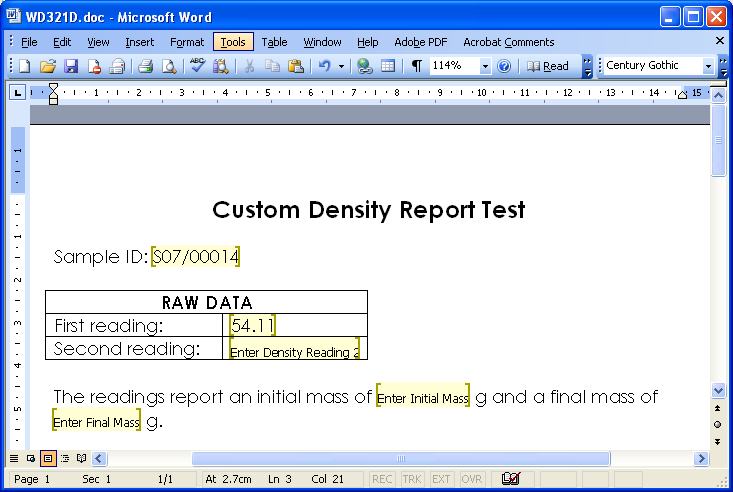The image size is (733, 492).
Task: Click the Insert Hyperlink icon
Action: (365, 66)
